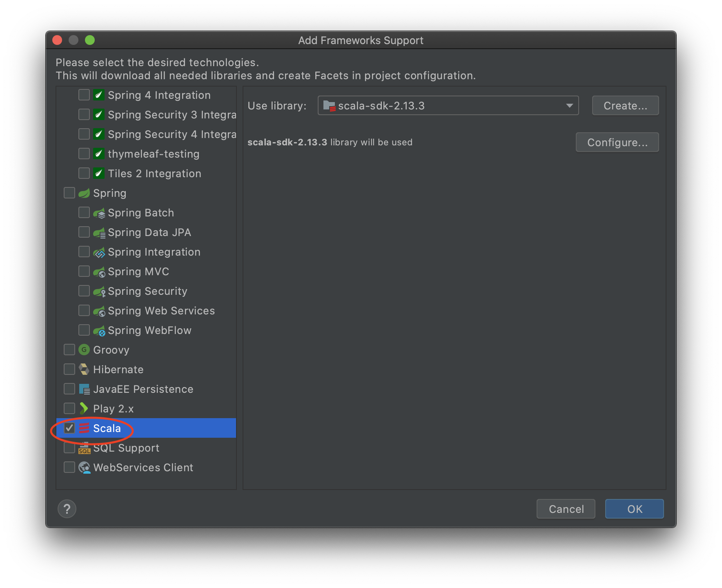Image resolution: width=722 pixels, height=588 pixels.
Task: Check the Spring Web Services checkbox
Action: pos(84,310)
